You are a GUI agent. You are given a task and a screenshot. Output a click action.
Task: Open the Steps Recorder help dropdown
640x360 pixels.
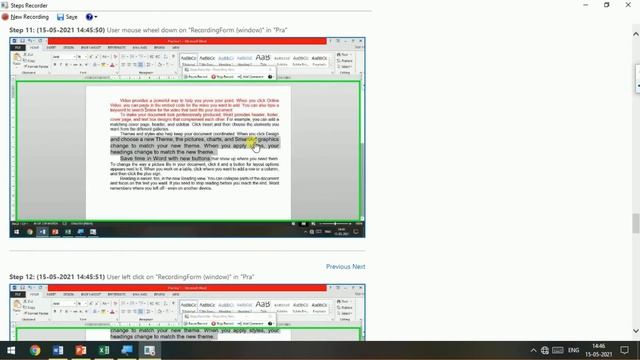click(91, 17)
